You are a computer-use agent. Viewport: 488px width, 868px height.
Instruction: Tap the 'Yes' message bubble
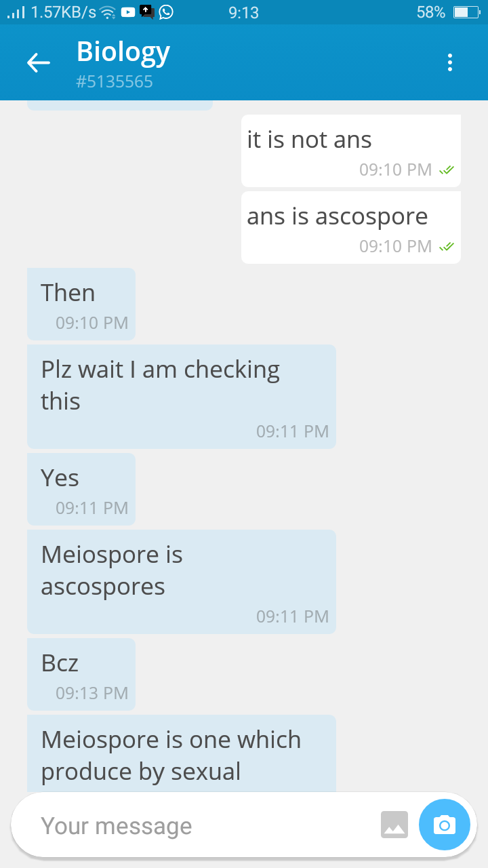coord(81,489)
